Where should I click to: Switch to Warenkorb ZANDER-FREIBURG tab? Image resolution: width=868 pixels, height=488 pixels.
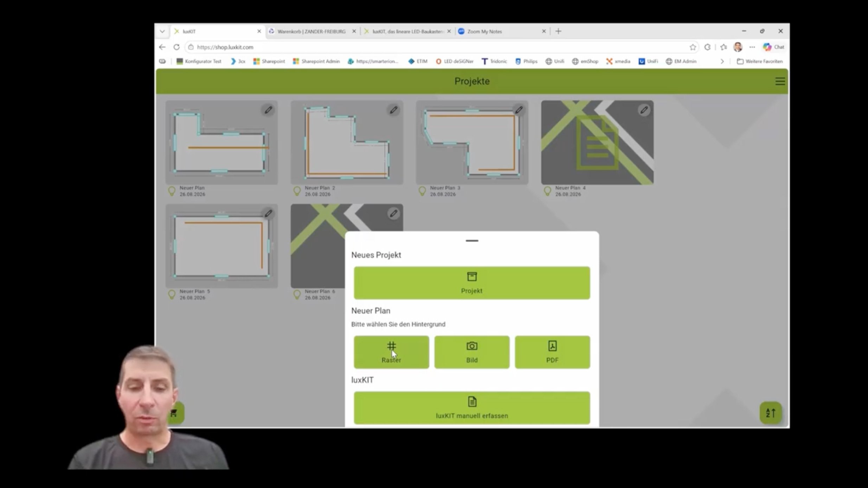point(312,31)
